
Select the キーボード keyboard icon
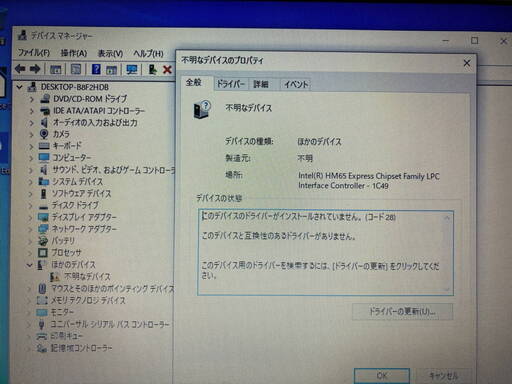(x=44, y=146)
